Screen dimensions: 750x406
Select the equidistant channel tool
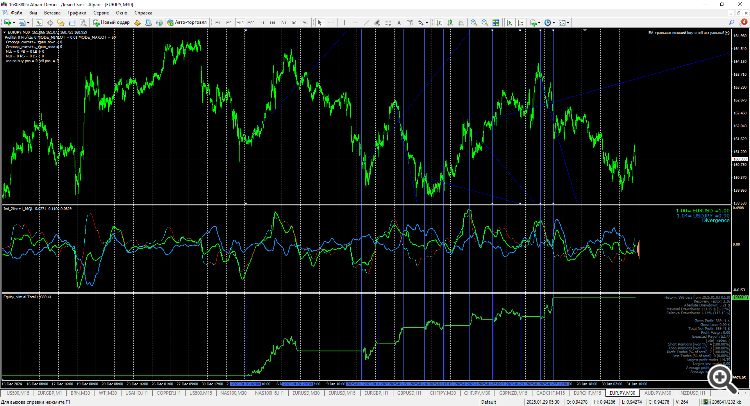click(377, 22)
